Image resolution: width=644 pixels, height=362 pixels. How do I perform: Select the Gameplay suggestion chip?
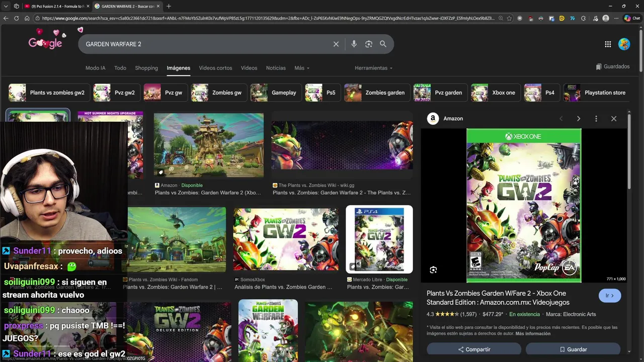pyautogui.click(x=276, y=93)
